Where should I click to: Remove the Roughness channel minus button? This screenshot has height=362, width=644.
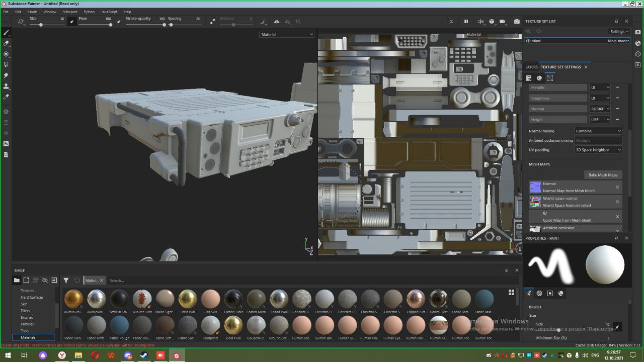click(x=617, y=98)
